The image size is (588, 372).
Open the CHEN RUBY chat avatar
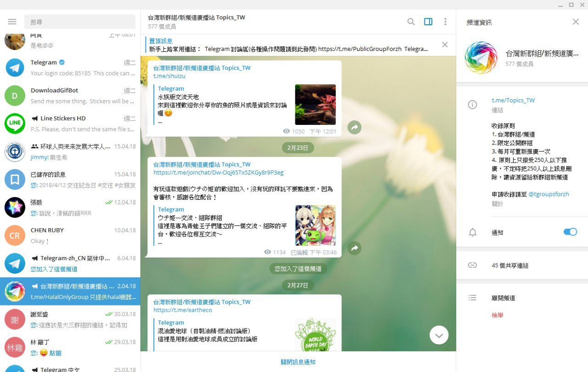pyautogui.click(x=15, y=236)
